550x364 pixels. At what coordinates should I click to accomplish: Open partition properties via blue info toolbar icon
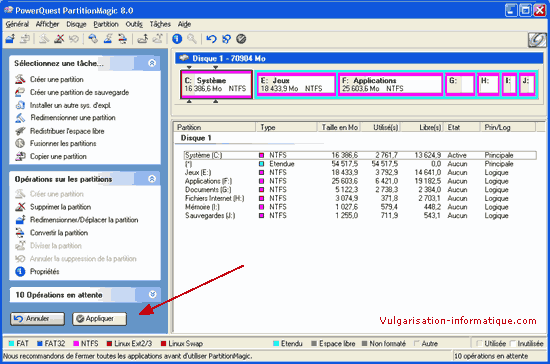point(177,39)
